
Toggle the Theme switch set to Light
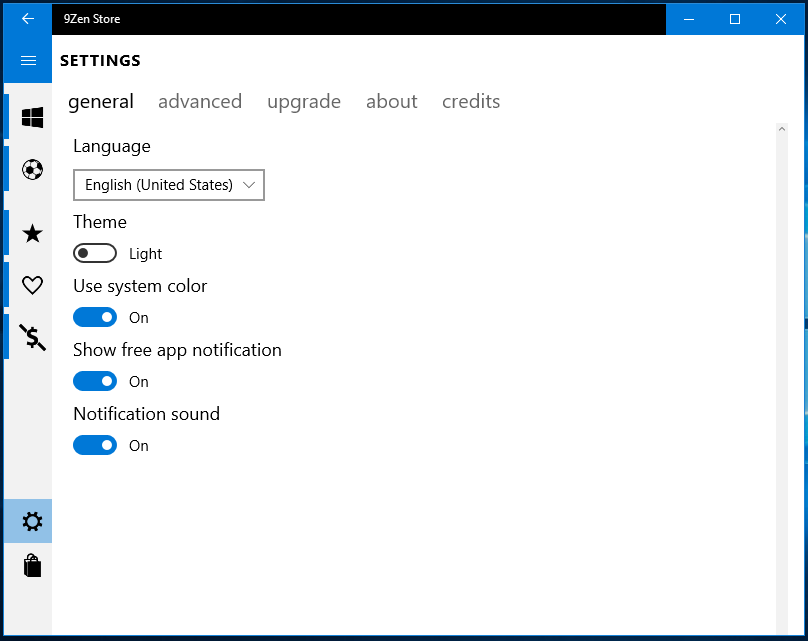click(95, 253)
